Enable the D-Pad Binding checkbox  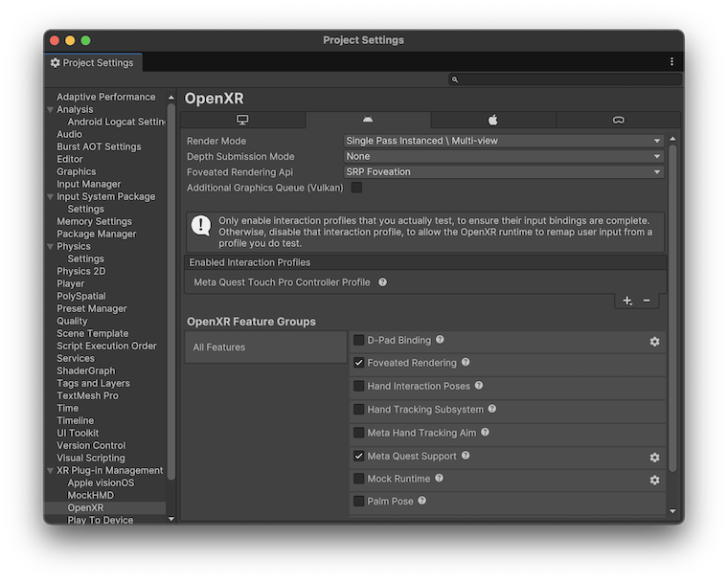[x=359, y=340]
